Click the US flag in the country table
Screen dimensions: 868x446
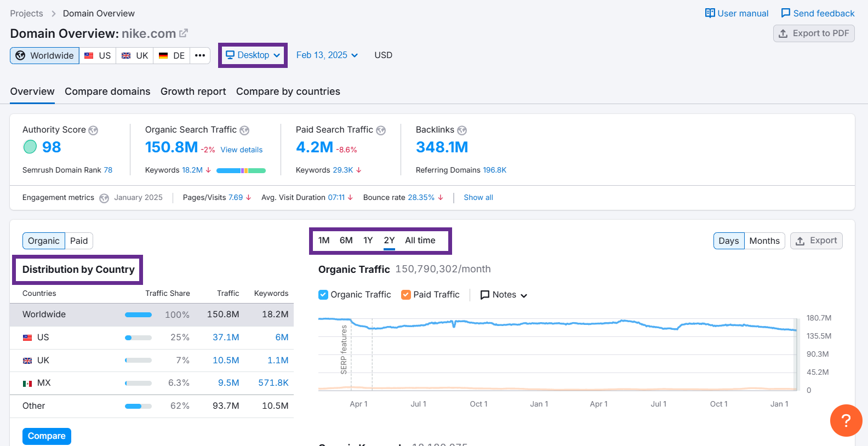pos(27,338)
